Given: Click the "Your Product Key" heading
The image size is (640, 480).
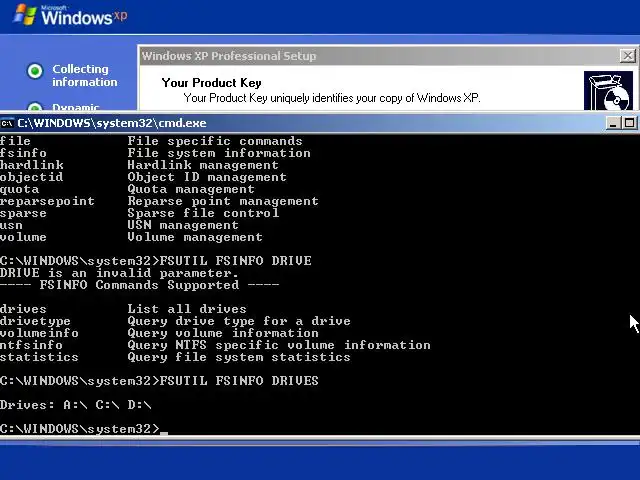Looking at the screenshot, I should click(x=211, y=83).
